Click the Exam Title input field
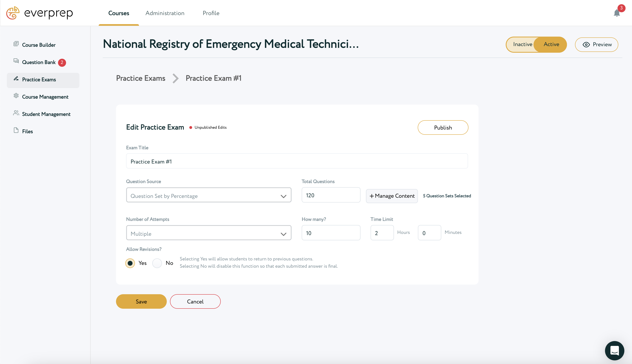 coord(297,161)
